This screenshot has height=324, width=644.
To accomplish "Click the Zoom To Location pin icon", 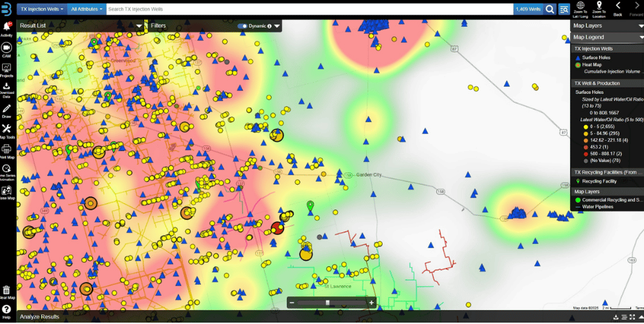I will (x=598, y=6).
